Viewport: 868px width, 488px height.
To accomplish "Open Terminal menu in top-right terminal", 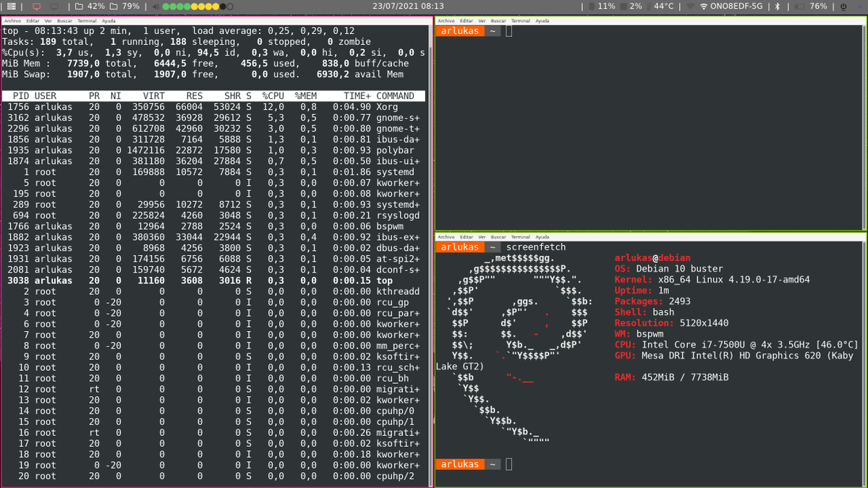I will 521,21.
